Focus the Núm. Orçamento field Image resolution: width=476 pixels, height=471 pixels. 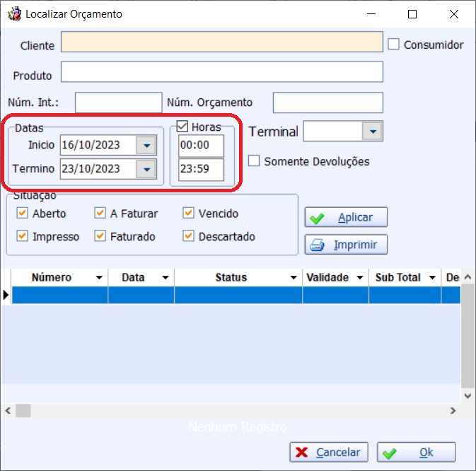point(327,103)
